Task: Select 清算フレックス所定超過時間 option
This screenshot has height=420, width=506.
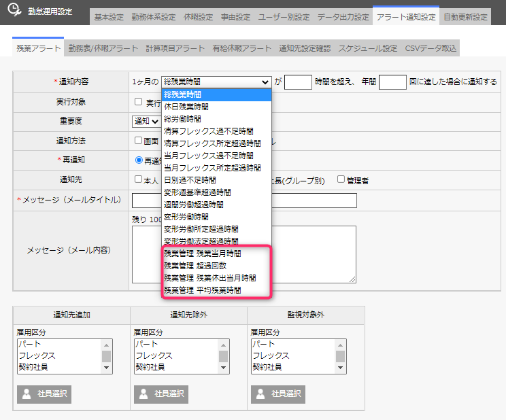Action: [x=216, y=143]
